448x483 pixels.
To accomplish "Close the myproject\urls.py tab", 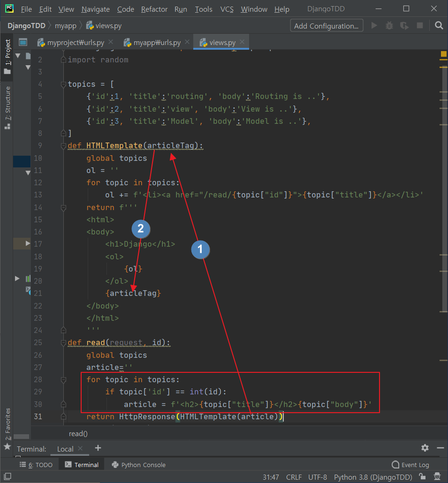I will [x=111, y=42].
